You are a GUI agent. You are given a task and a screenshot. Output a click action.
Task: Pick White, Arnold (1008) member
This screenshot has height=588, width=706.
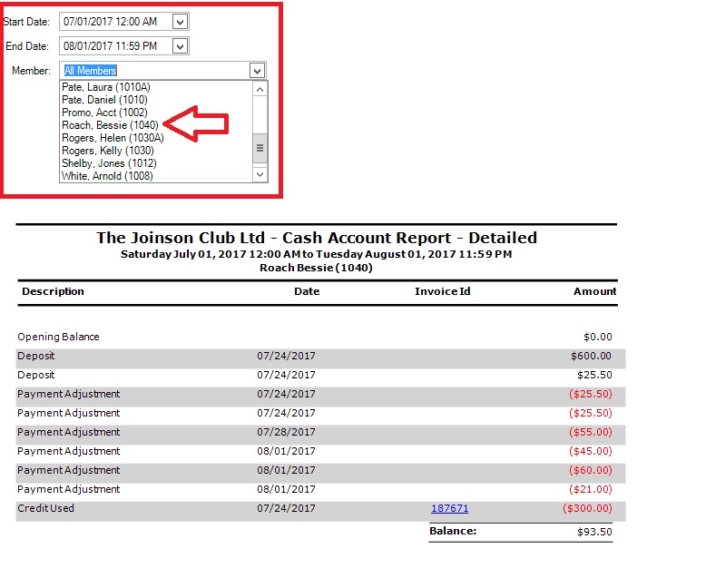(107, 176)
